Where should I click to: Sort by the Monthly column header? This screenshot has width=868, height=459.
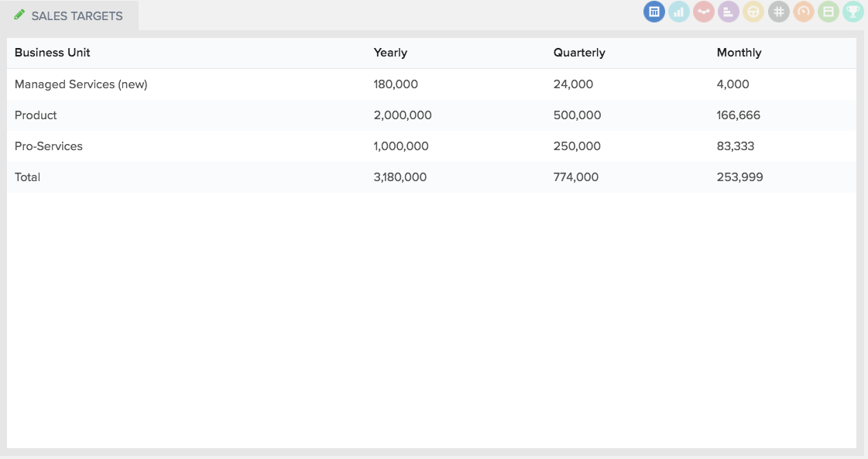pyautogui.click(x=739, y=53)
